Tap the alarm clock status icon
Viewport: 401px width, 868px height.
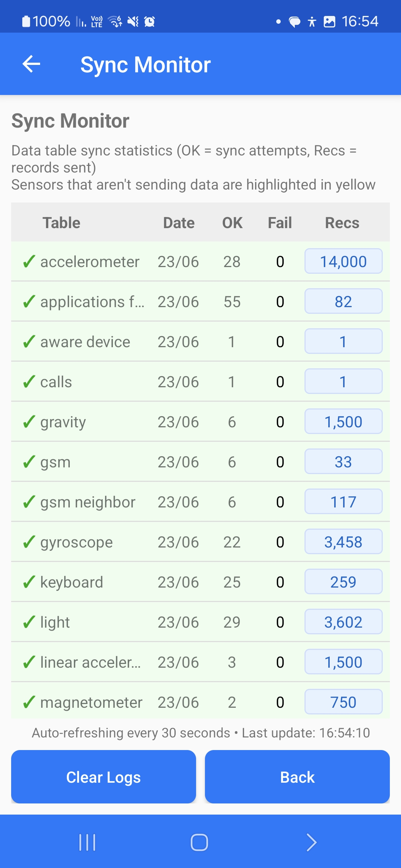[149, 22]
